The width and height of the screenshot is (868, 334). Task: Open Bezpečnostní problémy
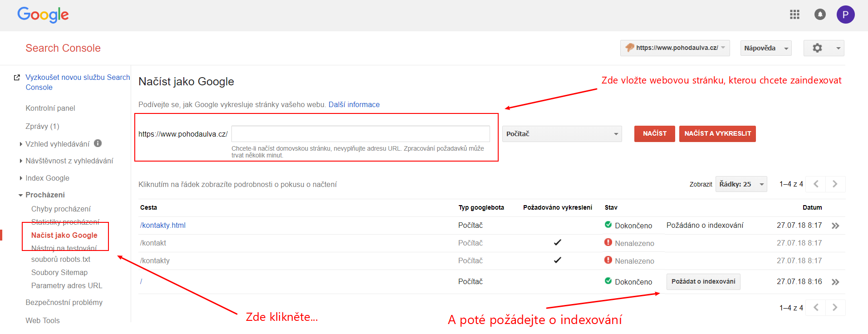click(x=64, y=302)
